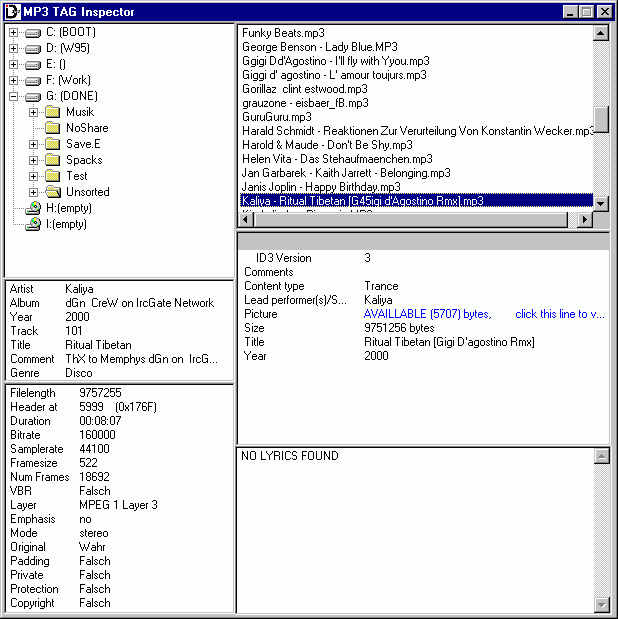Image resolution: width=618 pixels, height=619 pixels.
Task: Click lyrics panel scrollbar down arrow
Action: click(x=601, y=604)
